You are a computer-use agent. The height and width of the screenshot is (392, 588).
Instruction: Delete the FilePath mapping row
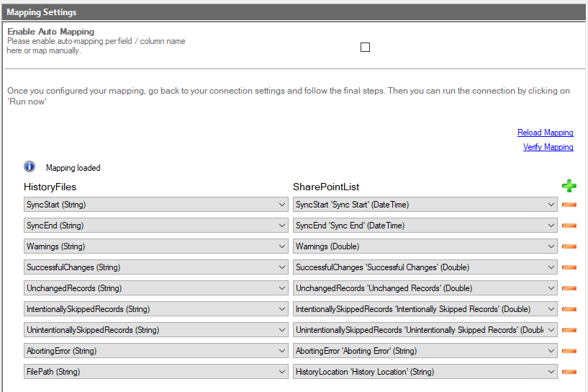pyautogui.click(x=569, y=373)
